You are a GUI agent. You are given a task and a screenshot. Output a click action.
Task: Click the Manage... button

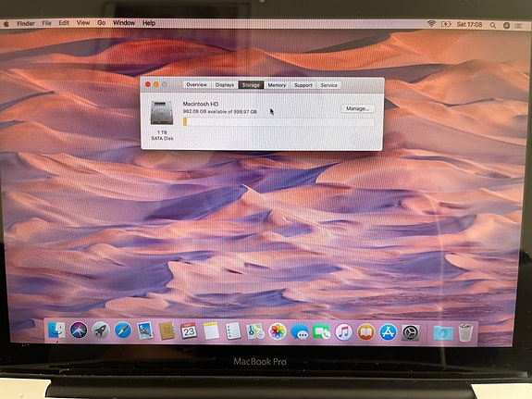click(x=358, y=108)
